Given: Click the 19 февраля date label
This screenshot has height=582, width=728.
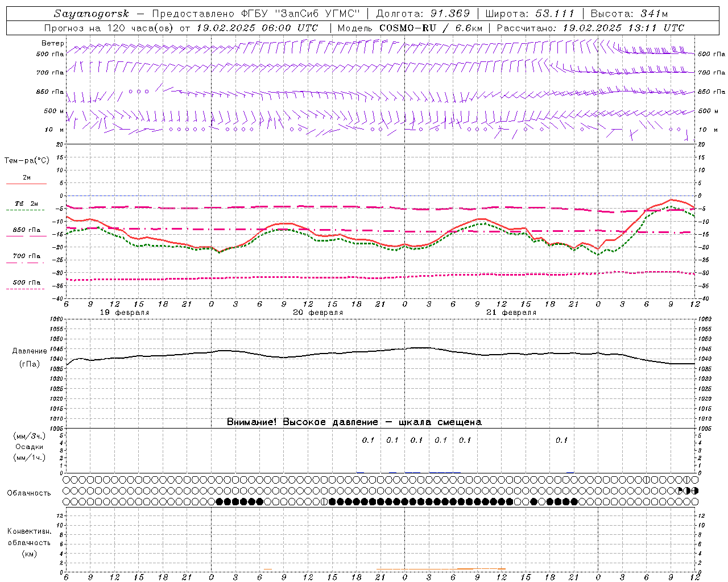Looking at the screenshot, I should [x=125, y=313].
